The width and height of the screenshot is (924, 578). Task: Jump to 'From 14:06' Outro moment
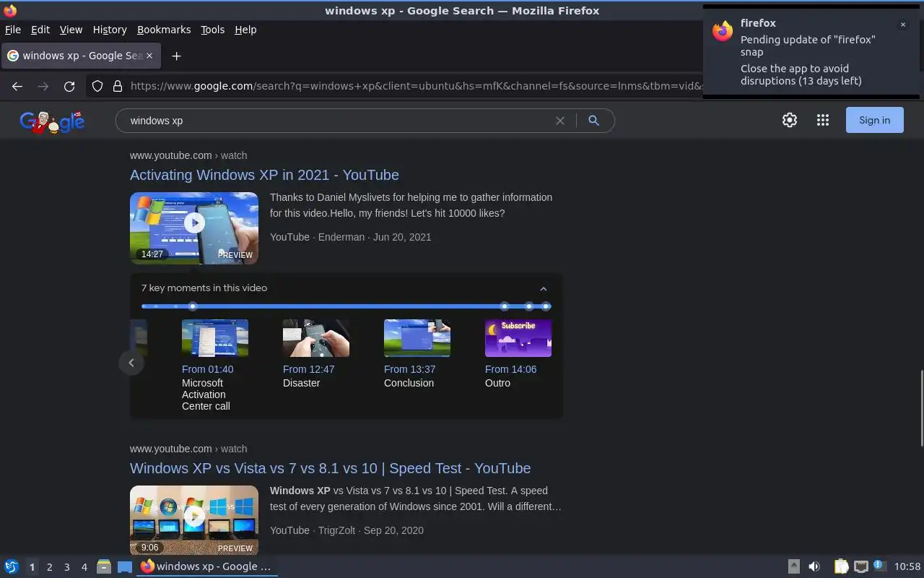(x=510, y=369)
